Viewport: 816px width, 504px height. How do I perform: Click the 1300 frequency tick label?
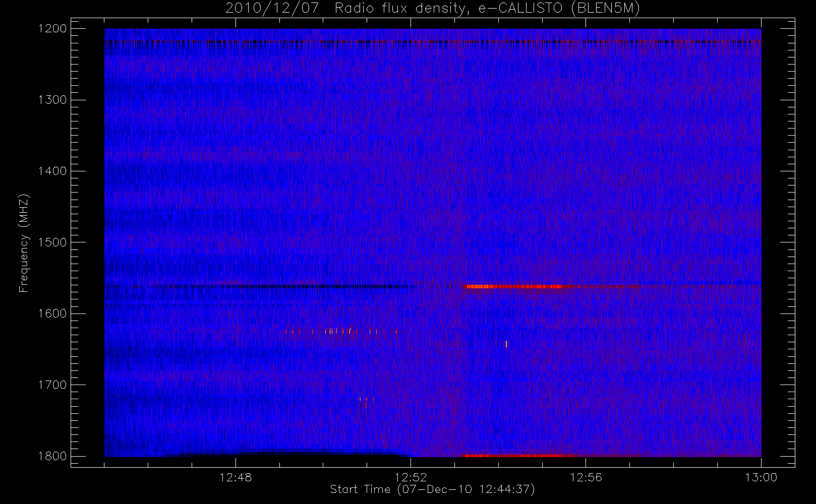(x=52, y=100)
